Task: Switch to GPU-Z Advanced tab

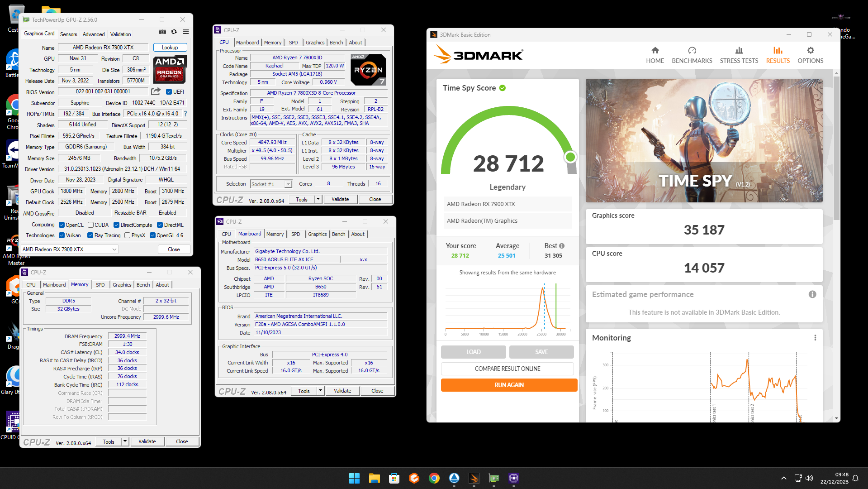Action: 94,34
